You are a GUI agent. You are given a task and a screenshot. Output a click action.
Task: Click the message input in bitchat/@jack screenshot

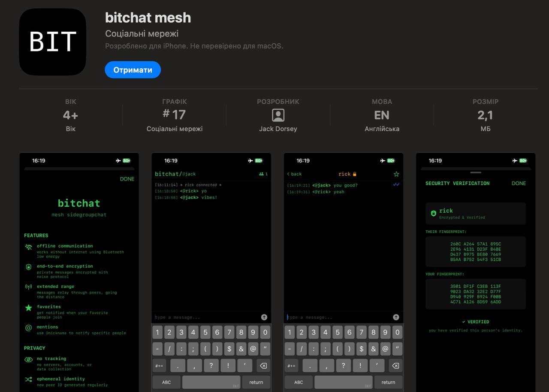tap(204, 317)
